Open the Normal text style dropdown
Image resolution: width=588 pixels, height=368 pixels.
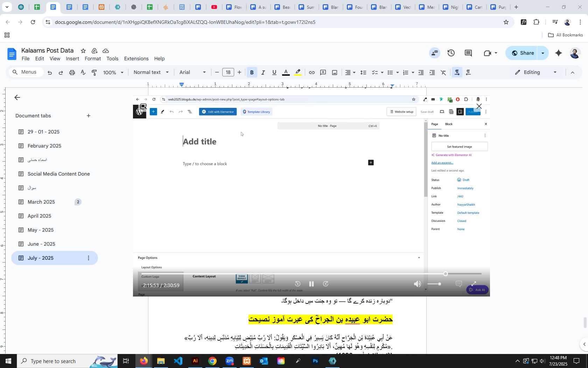coord(151,73)
